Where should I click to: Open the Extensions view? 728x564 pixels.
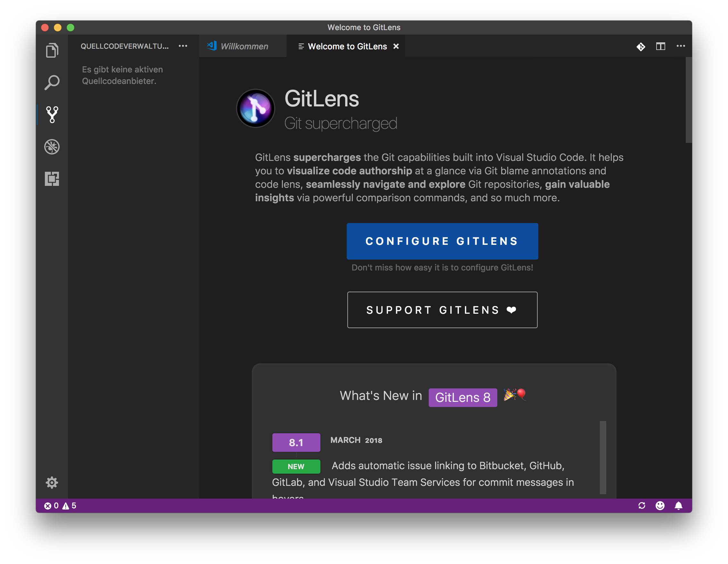(x=52, y=179)
